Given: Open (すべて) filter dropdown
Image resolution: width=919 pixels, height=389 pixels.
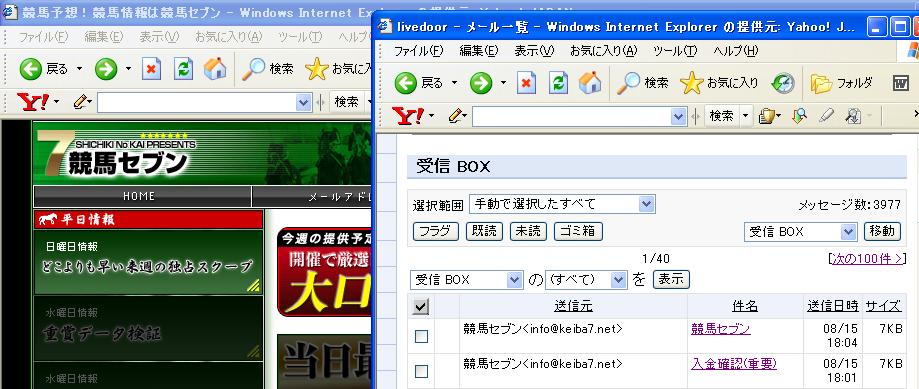Looking at the screenshot, I should pyautogui.click(x=587, y=279).
